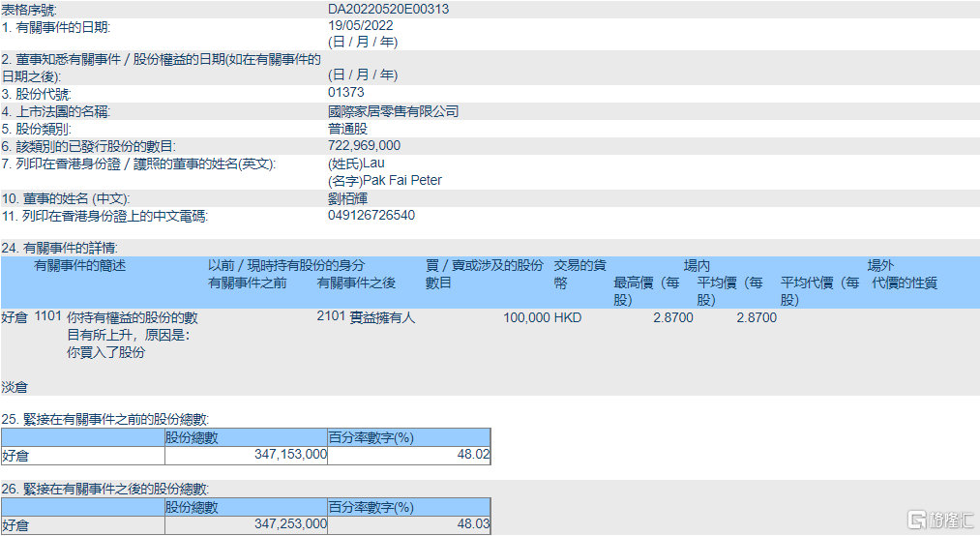Click the 48.03 percentage cell
The height and width of the screenshot is (536, 980).
[475, 523]
